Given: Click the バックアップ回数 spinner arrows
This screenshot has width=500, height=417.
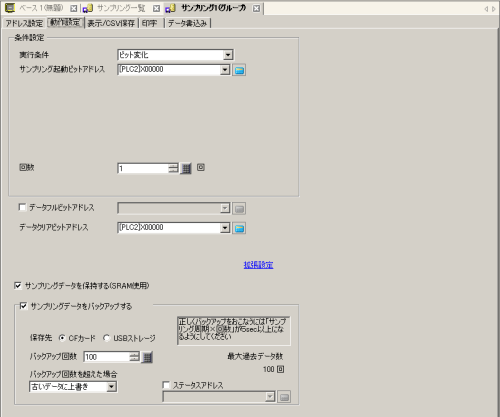Looking at the screenshot, I should 135,357.
